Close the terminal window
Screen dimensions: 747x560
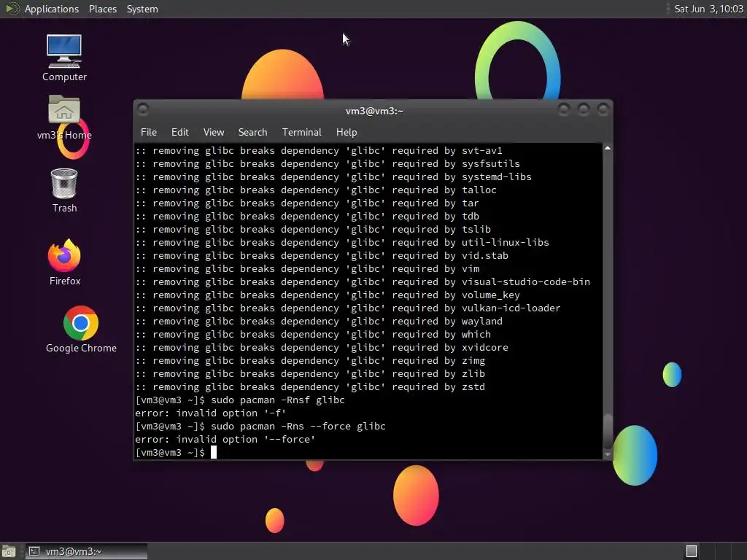pyautogui.click(x=603, y=110)
